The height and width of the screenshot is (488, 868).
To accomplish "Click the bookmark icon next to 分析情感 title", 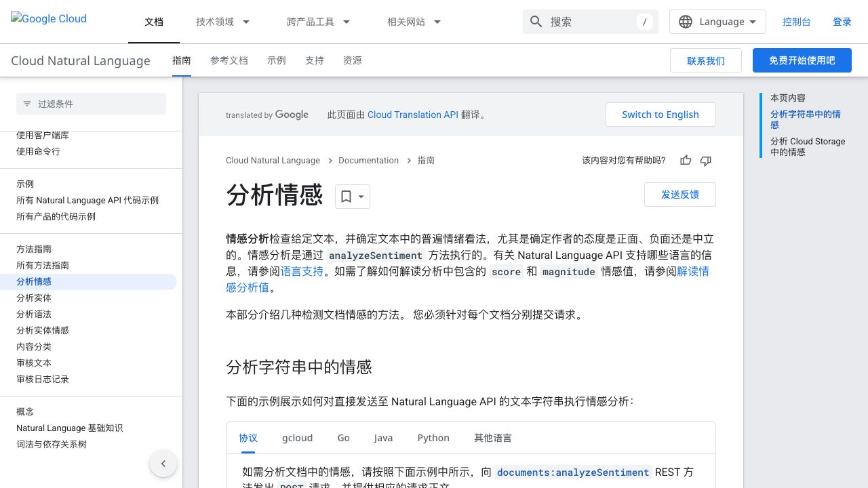I will coord(345,196).
